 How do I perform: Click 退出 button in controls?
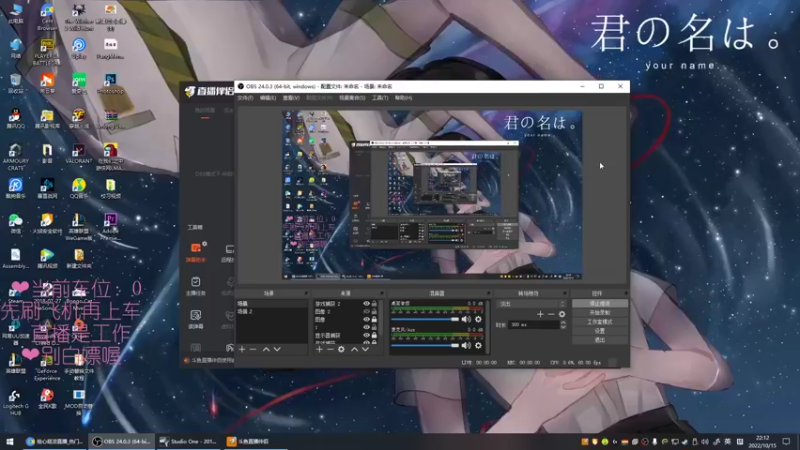pyautogui.click(x=599, y=340)
